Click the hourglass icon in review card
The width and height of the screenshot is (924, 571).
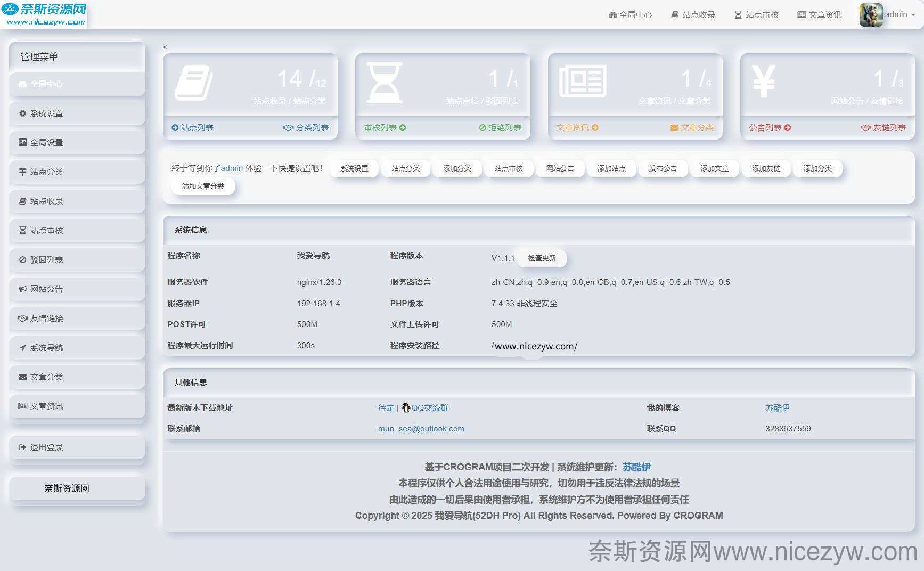(x=385, y=83)
